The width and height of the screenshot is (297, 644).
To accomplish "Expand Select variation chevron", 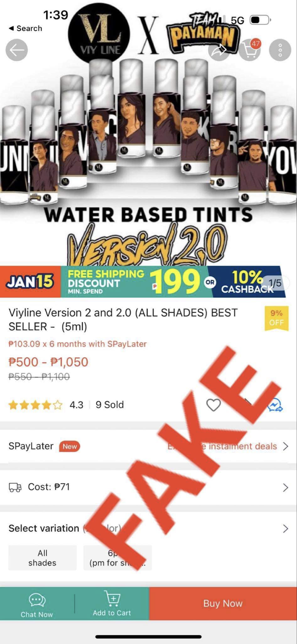I will pos(285,528).
